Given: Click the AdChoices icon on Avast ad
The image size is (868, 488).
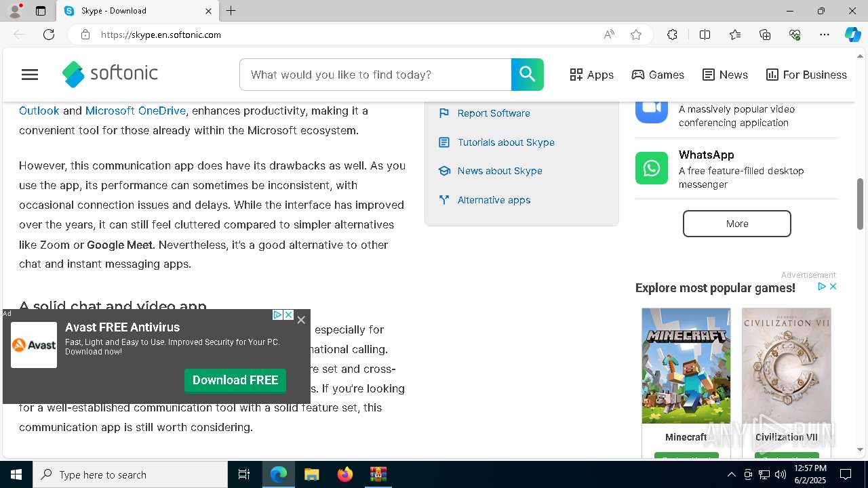Looking at the screenshot, I should 277,315.
